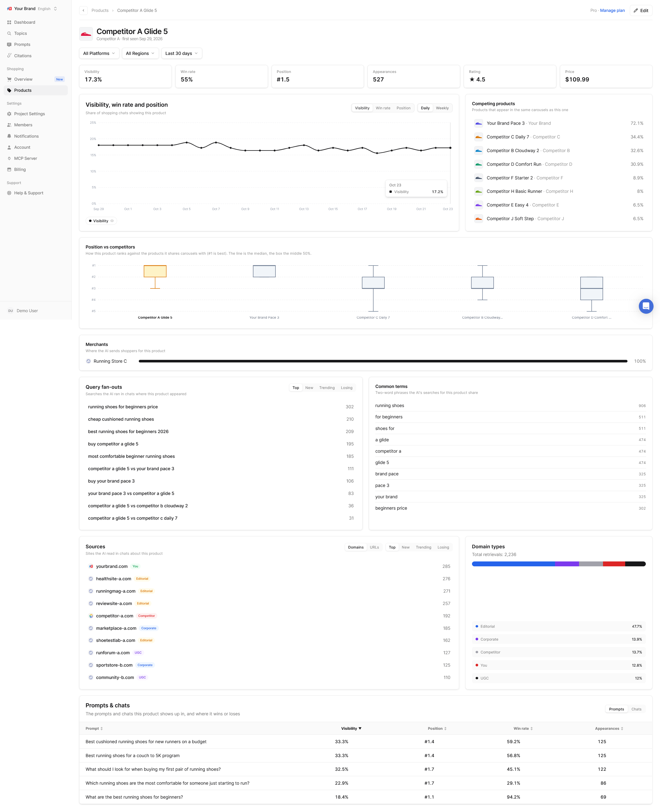Viewport: 660px width, 812px height.
Task: Select Losing tab in Sources
Action: click(x=443, y=548)
